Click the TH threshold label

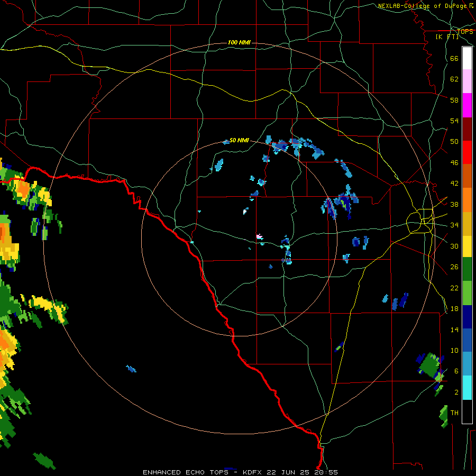tap(454, 413)
